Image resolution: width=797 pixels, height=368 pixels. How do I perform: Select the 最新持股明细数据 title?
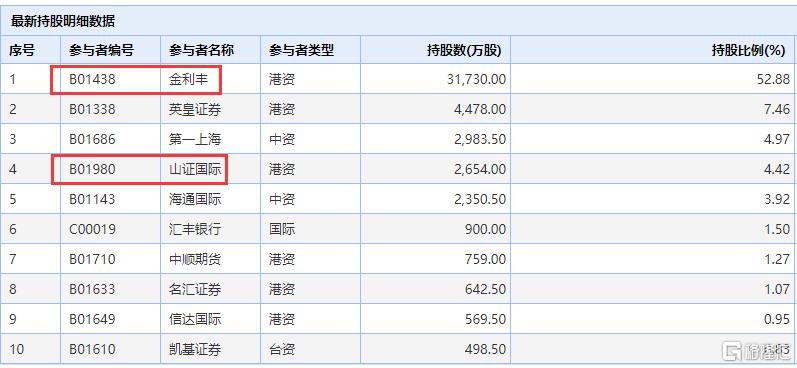[x=63, y=21]
